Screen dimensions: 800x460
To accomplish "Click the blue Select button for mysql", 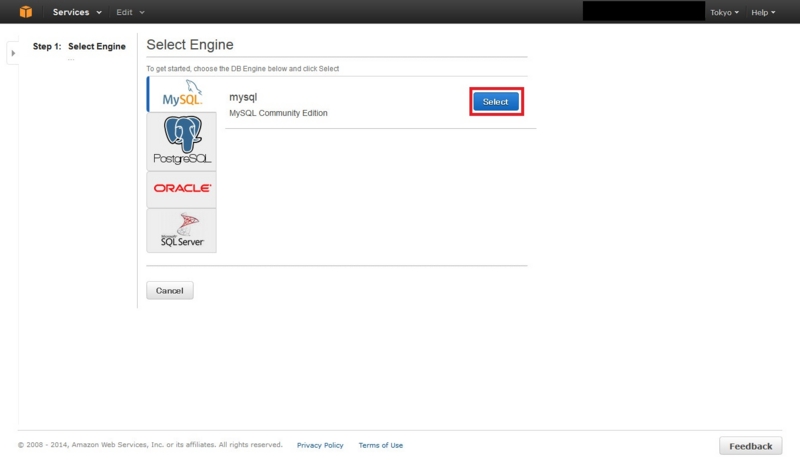I will pos(496,101).
